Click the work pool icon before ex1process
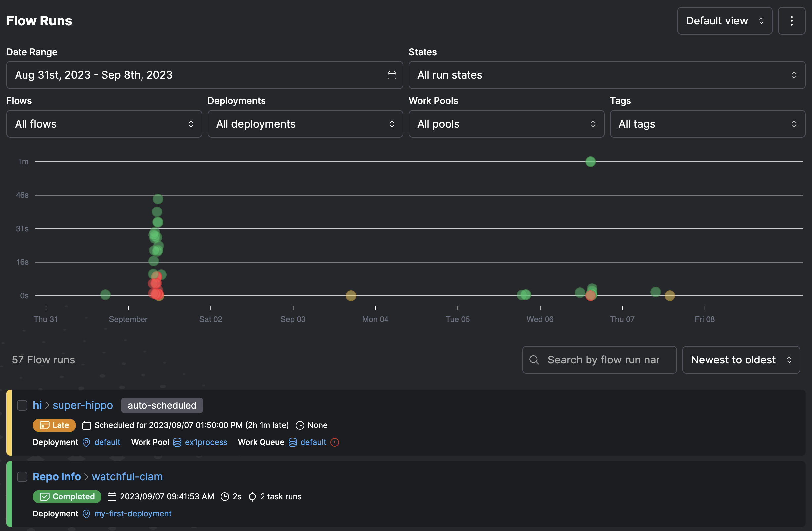Image resolution: width=812 pixels, height=531 pixels. (x=177, y=442)
